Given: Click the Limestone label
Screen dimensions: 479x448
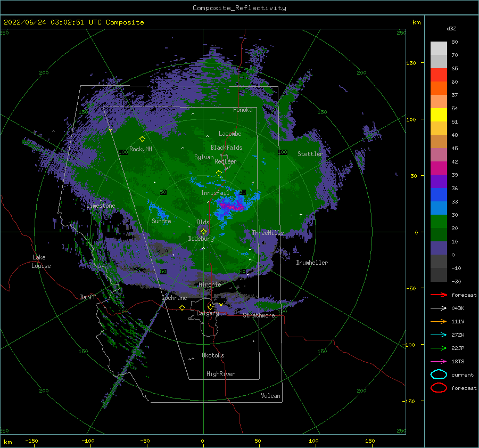Looking at the screenshot, I should pyautogui.click(x=101, y=206).
